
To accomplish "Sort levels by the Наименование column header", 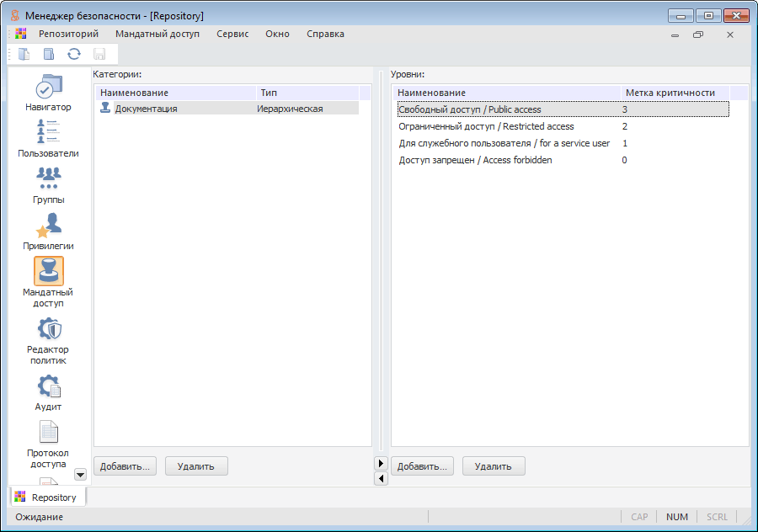I will pyautogui.click(x=507, y=93).
